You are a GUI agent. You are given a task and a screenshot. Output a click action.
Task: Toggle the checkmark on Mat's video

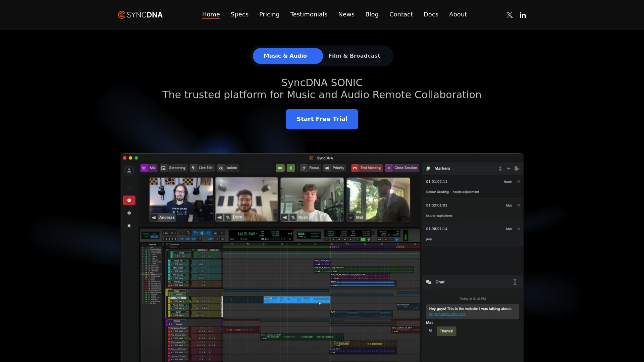(351, 218)
